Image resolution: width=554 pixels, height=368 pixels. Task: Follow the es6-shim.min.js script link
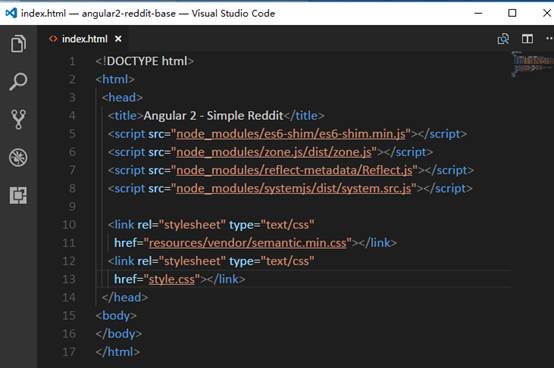pyautogui.click(x=291, y=134)
